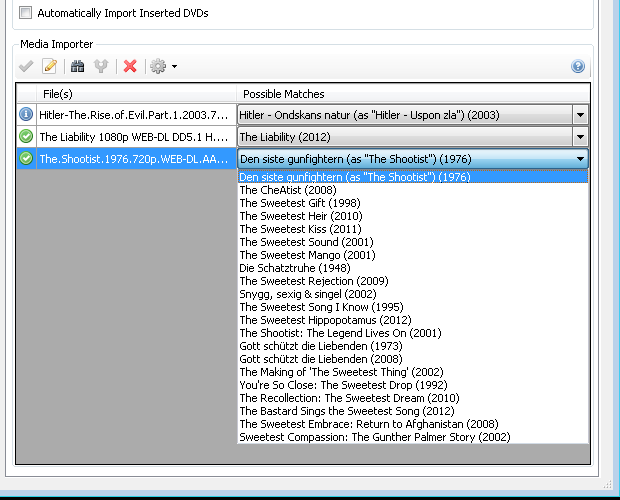Pick Gott schützt die Liebenden (2008)
Image resolution: width=620 pixels, height=500 pixels.
point(413,359)
